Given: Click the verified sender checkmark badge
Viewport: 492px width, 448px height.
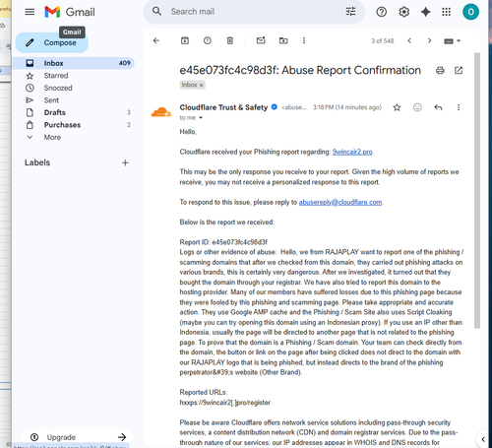Looking at the screenshot, I should click(275, 107).
